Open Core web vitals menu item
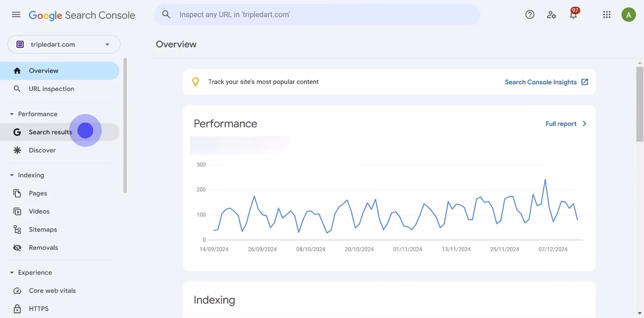The height and width of the screenshot is (318, 644). point(60,291)
